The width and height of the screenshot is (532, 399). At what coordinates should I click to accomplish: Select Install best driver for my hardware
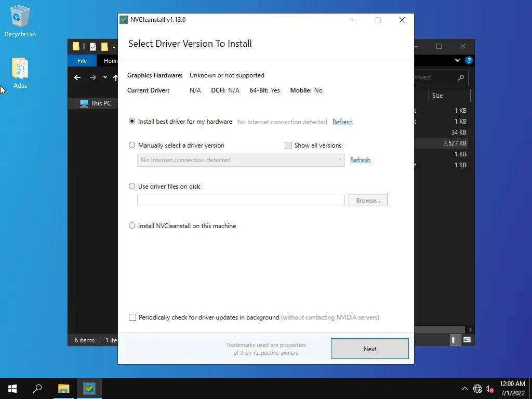[x=180, y=122]
